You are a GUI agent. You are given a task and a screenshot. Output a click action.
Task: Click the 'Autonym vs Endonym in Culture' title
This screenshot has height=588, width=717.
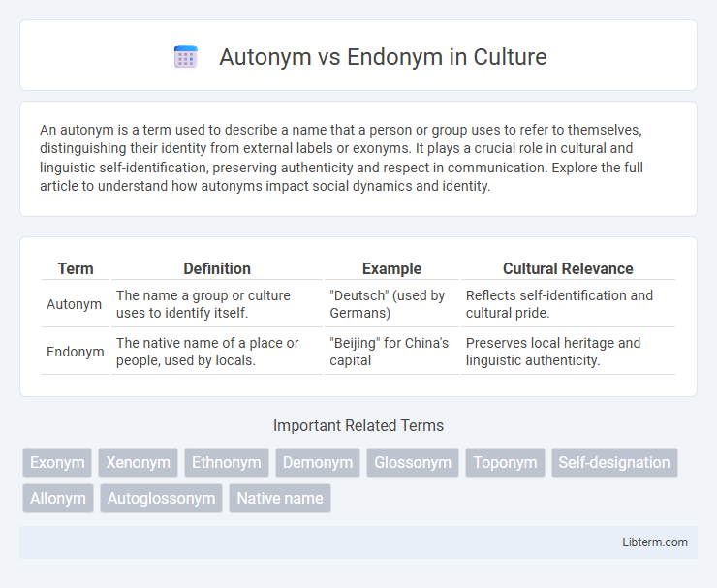[x=383, y=57]
